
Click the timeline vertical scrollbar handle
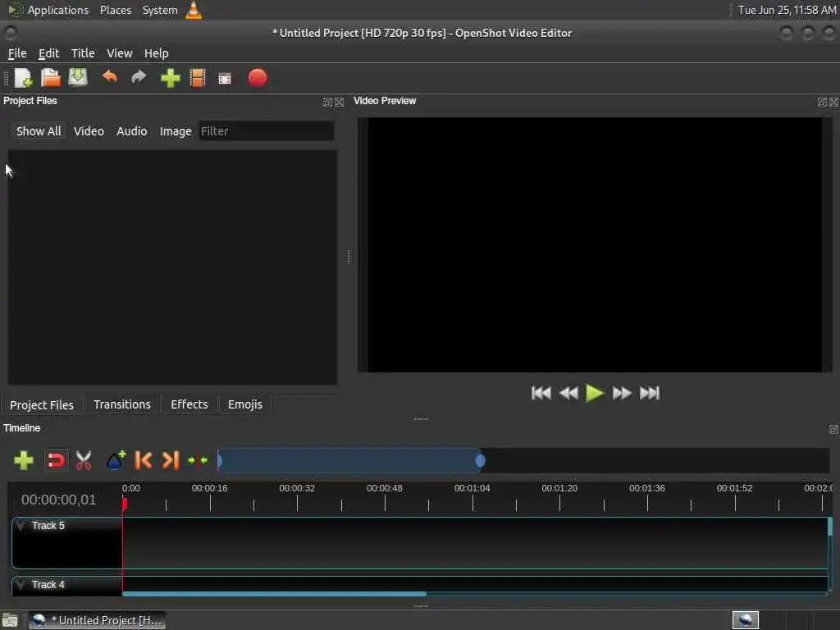(830, 526)
